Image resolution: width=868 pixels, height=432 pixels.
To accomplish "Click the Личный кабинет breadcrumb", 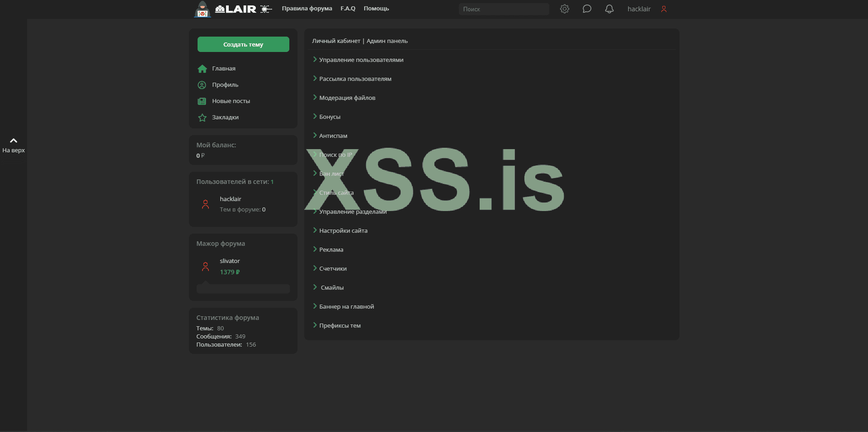I will [336, 41].
